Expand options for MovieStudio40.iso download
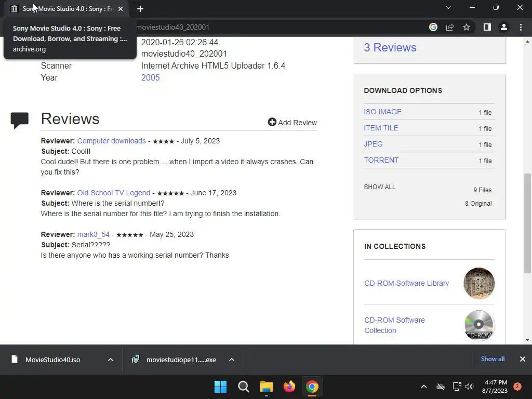The height and width of the screenshot is (399, 532). pos(111,360)
